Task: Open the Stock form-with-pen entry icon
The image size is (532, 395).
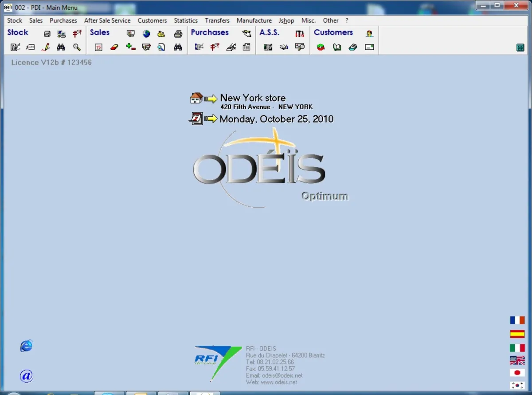Action: 16,47
